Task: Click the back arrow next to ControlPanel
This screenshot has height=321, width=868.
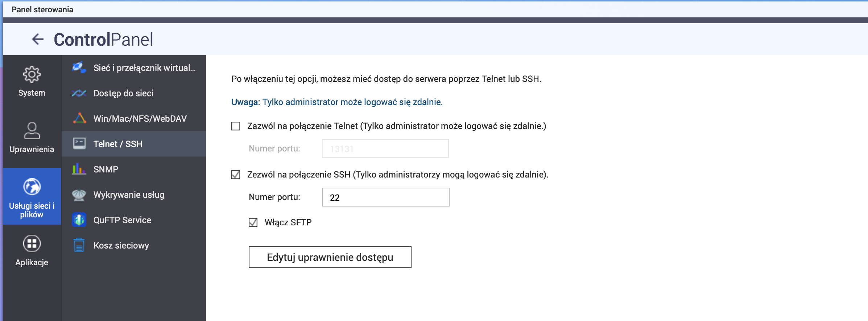Action: [38, 39]
